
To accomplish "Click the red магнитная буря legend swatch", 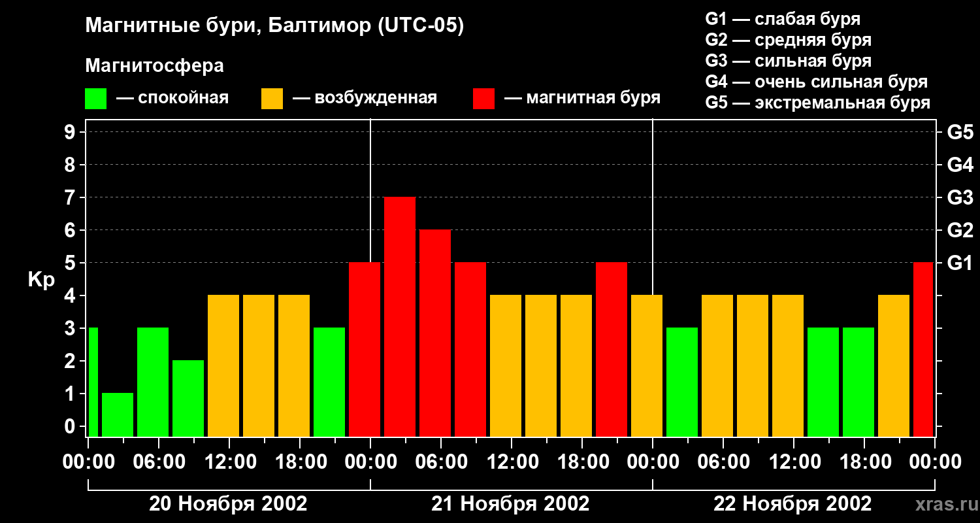I will [483, 99].
